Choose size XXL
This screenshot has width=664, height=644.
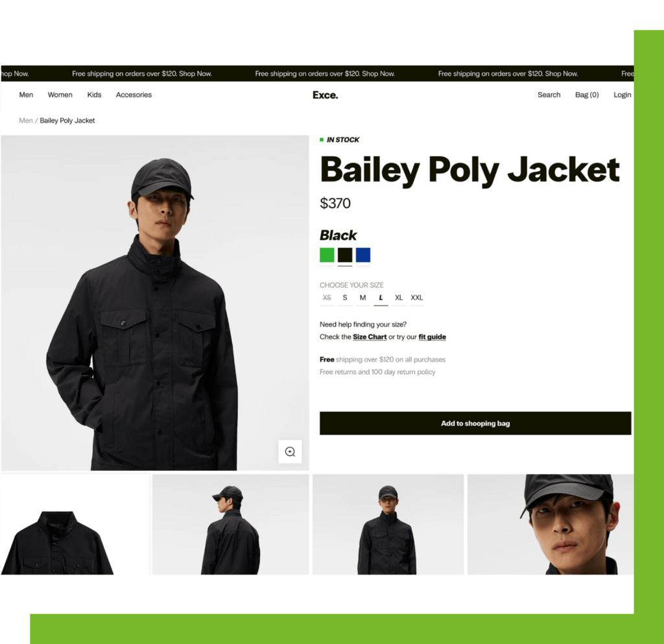click(x=417, y=298)
